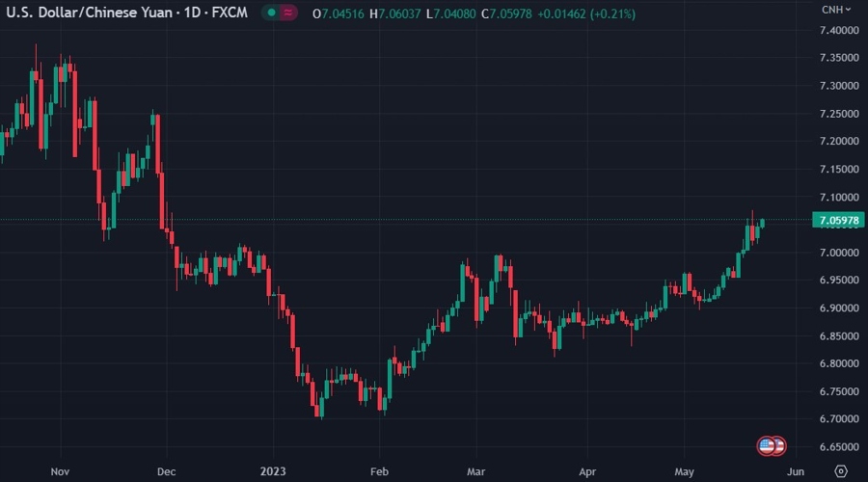
Task: Click the 6.85000 price axis label
Action: pos(839,335)
